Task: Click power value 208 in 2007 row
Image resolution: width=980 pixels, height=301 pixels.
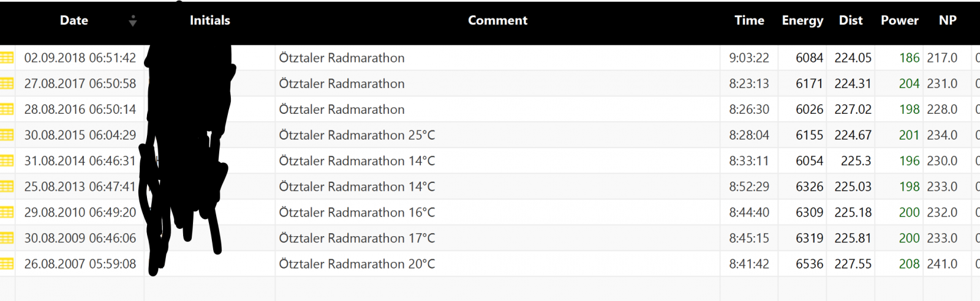Action: [909, 264]
